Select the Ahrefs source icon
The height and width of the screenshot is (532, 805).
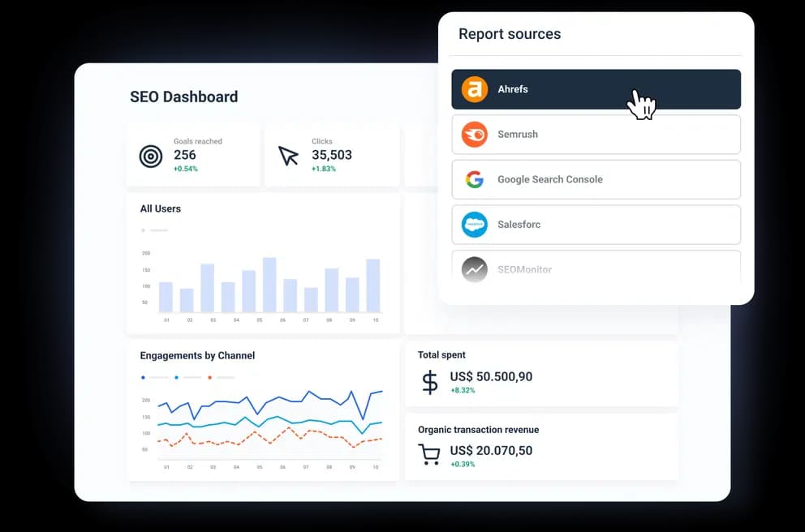(x=476, y=89)
